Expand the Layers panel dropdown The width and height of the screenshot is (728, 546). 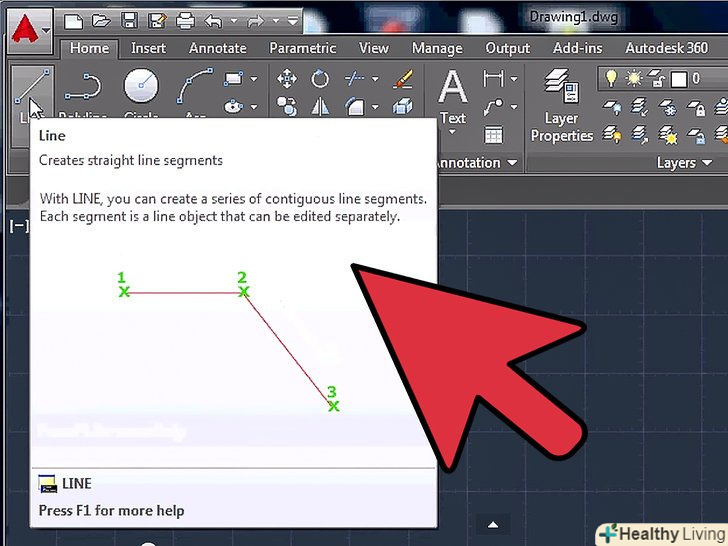(706, 163)
